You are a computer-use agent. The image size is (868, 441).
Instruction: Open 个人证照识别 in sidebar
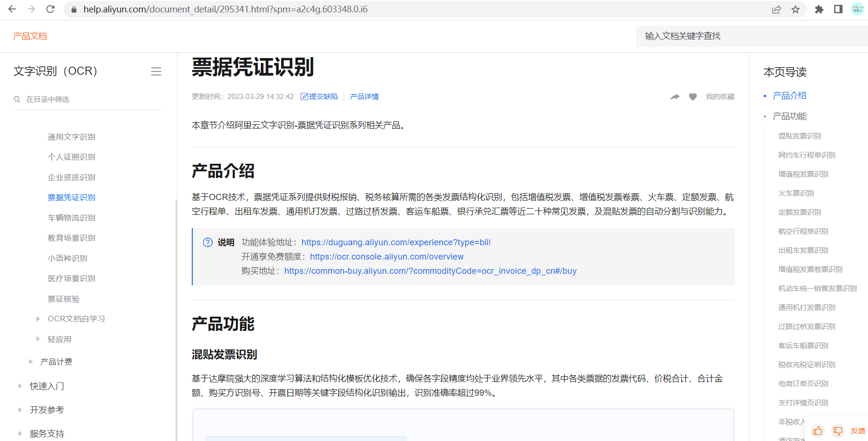click(x=71, y=157)
